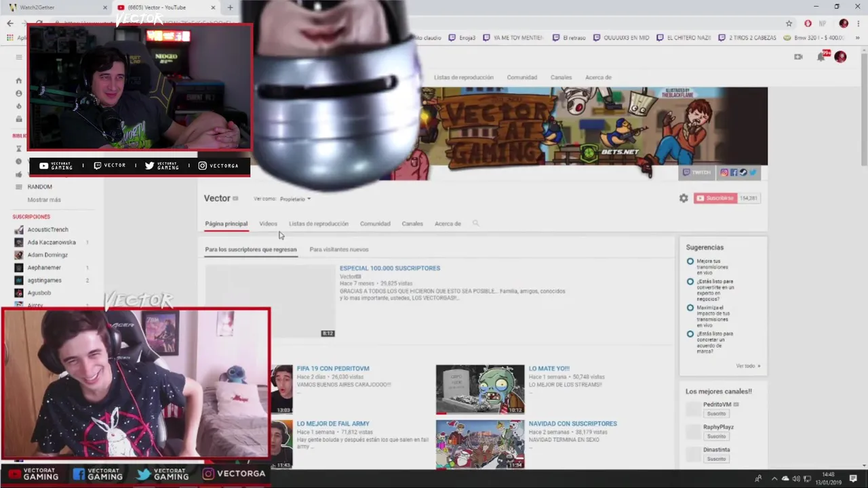This screenshot has width=868, height=488.
Task: Click the YouTube notifications bell
Action: click(x=821, y=57)
